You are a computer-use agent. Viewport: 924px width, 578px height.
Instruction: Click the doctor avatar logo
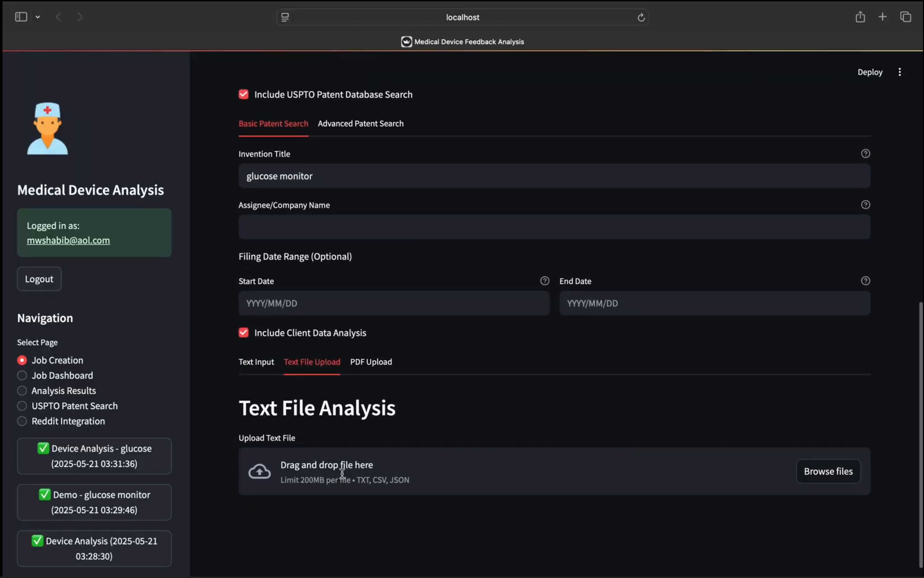click(x=47, y=129)
